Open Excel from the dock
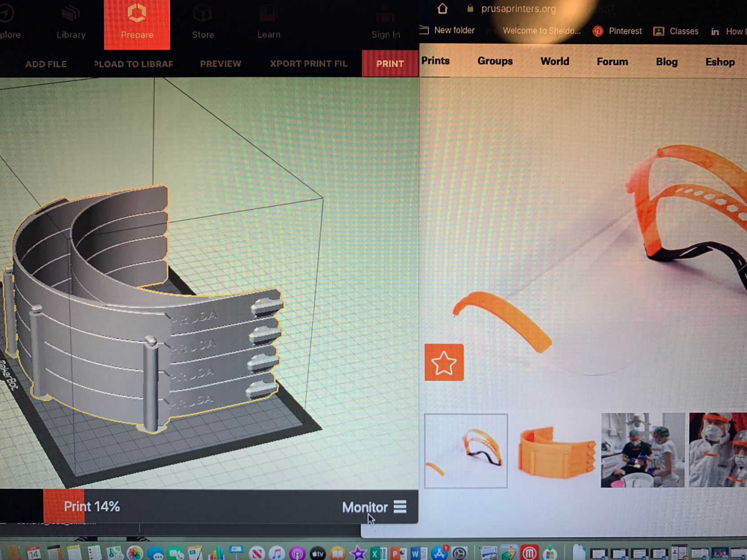747x560 pixels. pos(378,553)
